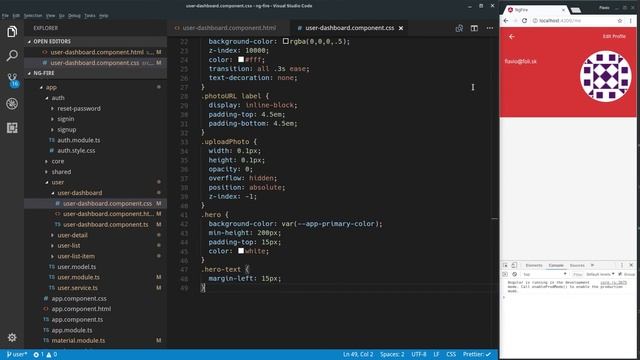Open the Selection menu
The width and height of the screenshot is (640, 360).
coord(33,16)
